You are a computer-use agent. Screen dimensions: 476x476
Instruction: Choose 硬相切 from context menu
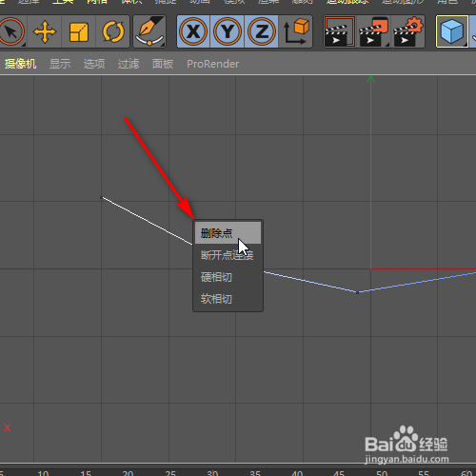(x=228, y=277)
